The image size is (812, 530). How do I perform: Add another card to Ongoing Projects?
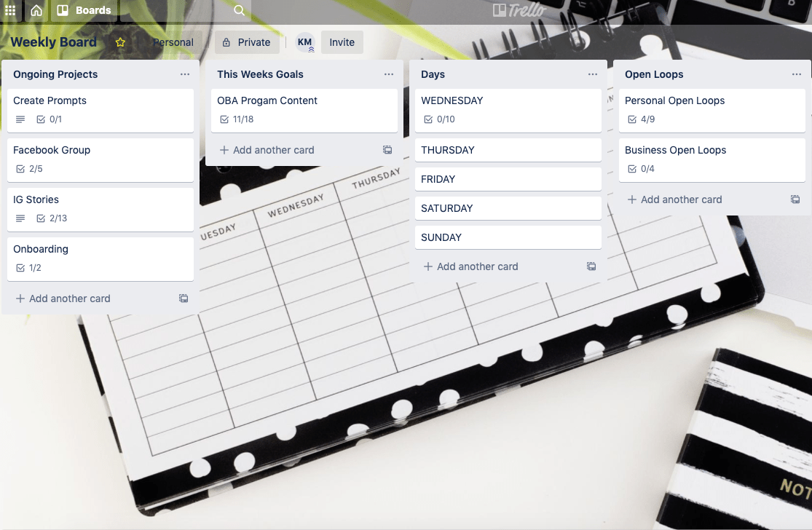click(x=63, y=298)
